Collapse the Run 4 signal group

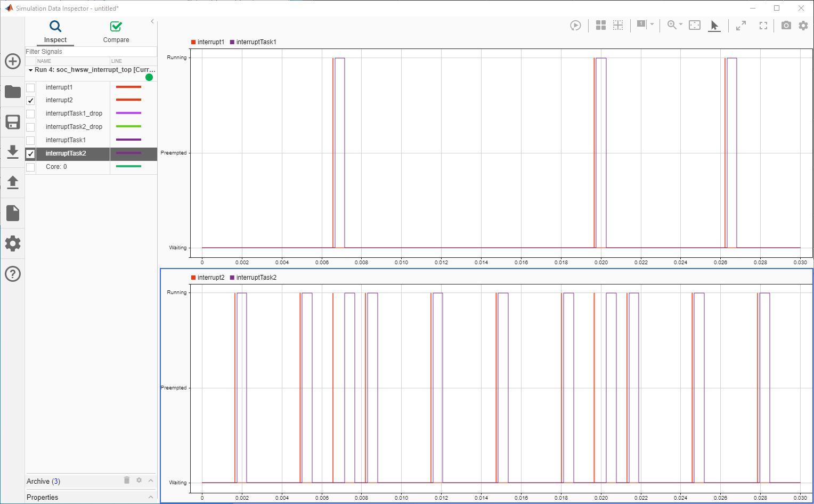[x=30, y=69]
